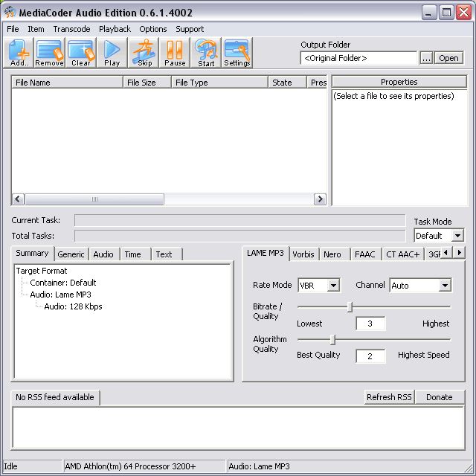Switch to the CT AAC+ encoder tab
Viewport: 476px width, 476px height.
403,254
